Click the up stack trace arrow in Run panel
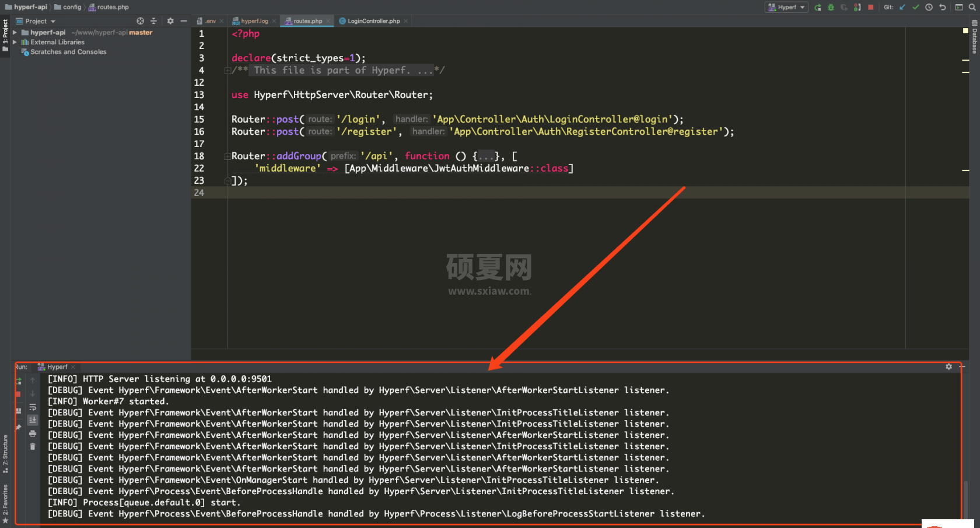 [x=33, y=380]
